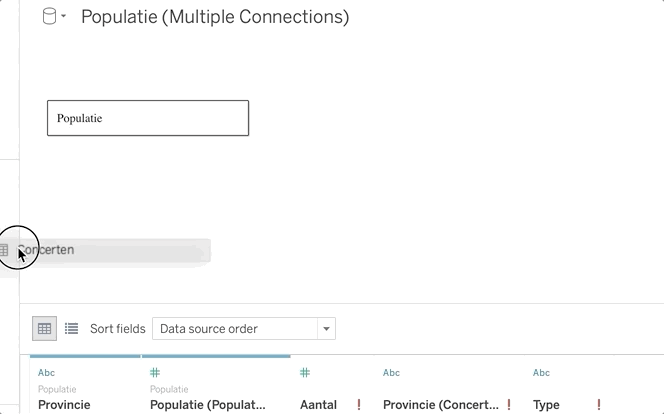Click the dropdown arrow beside Data source order
The image size is (664, 414).
(x=326, y=328)
